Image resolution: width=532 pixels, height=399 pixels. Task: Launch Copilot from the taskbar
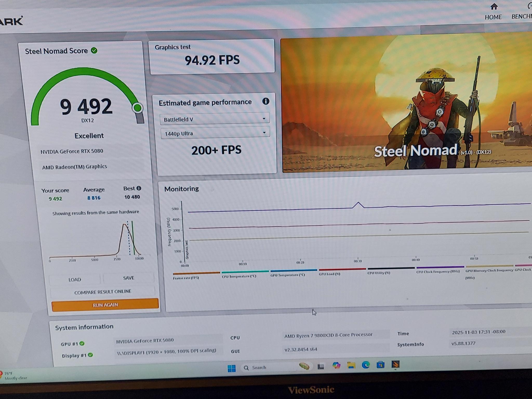click(x=336, y=366)
